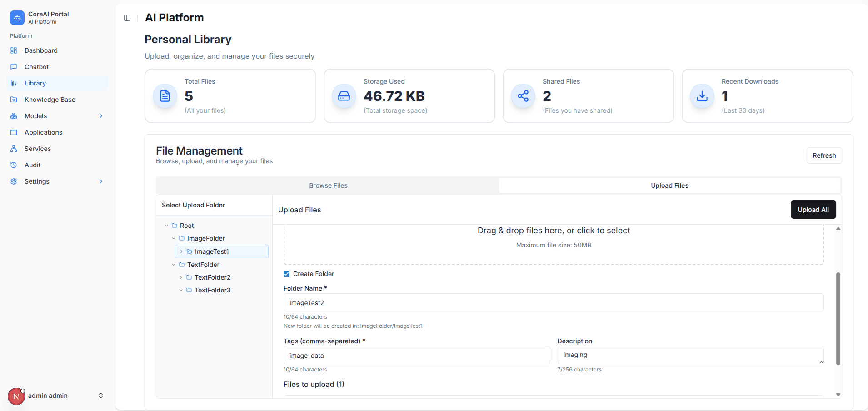Uncheck the Create Folder checkbox
The height and width of the screenshot is (411, 868).
[287, 274]
